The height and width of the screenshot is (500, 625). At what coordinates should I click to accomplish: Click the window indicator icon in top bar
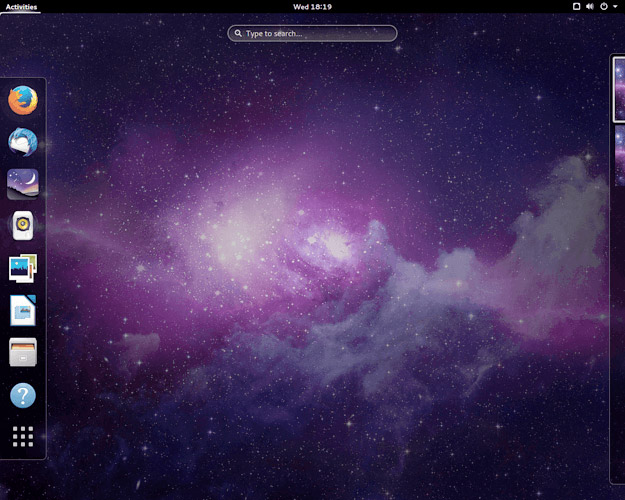point(576,6)
